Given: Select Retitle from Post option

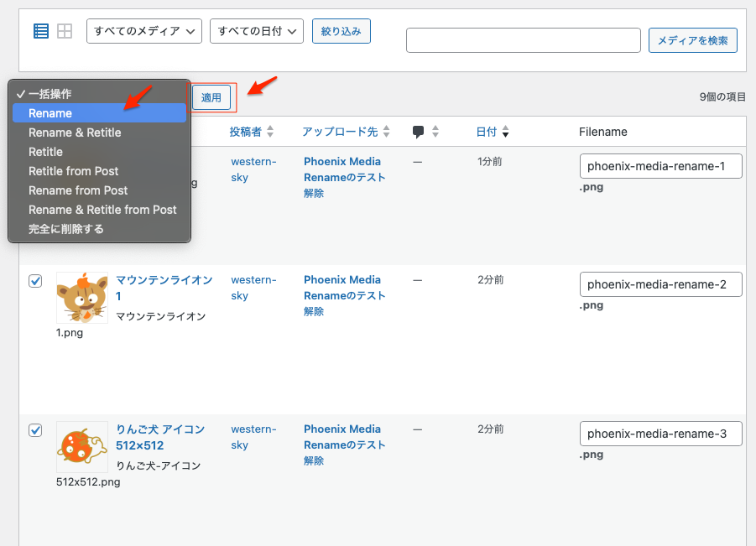Looking at the screenshot, I should point(74,171).
